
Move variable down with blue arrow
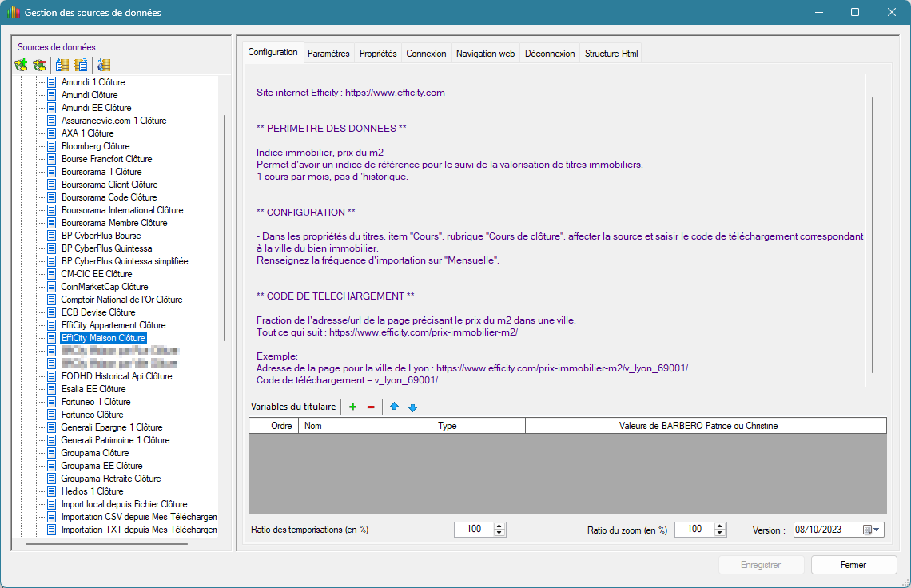coord(412,407)
